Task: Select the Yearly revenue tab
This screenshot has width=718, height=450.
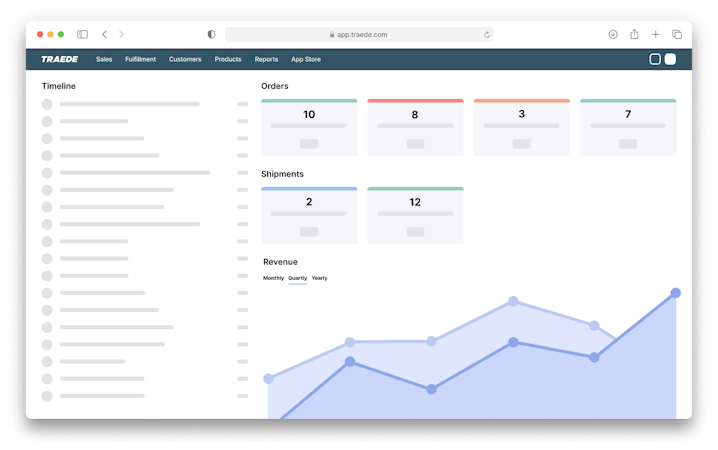Action: click(x=320, y=278)
